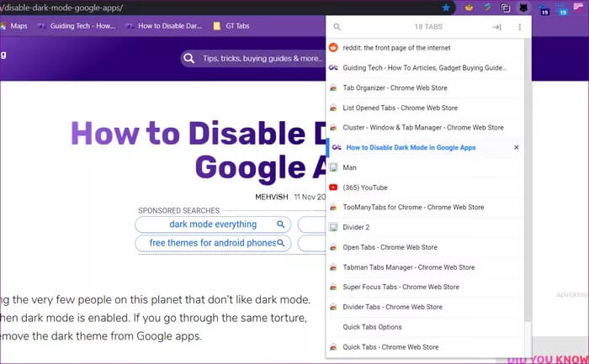Switch to Quick Tabs Chrome Web Store entry
The image size is (589, 364).
[x=425, y=347]
